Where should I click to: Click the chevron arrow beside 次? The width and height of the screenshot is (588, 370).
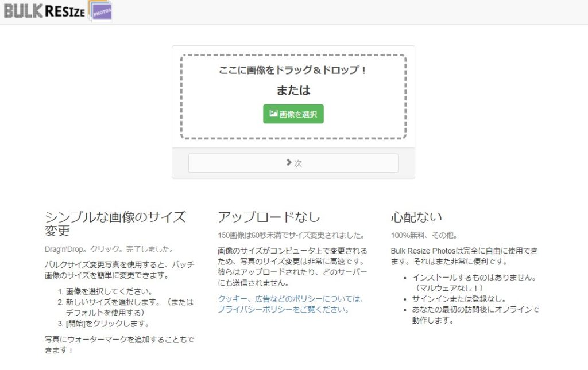[x=289, y=162]
